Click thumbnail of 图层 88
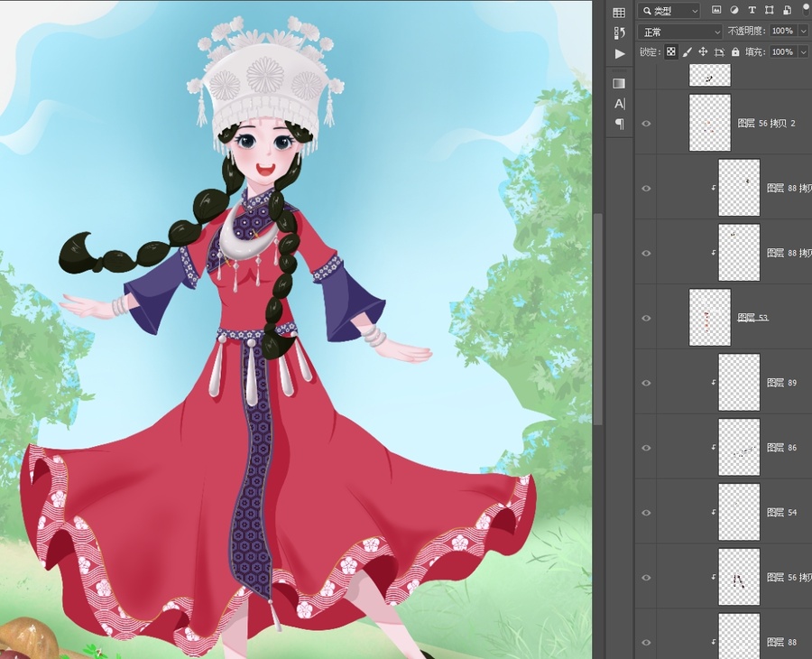This screenshot has height=659, width=812. click(739, 636)
